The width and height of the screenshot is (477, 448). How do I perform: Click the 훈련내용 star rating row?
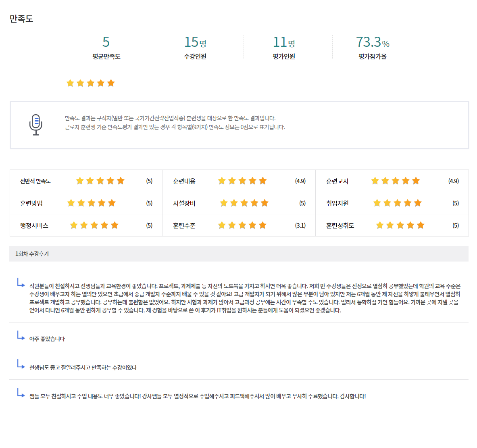242,181
